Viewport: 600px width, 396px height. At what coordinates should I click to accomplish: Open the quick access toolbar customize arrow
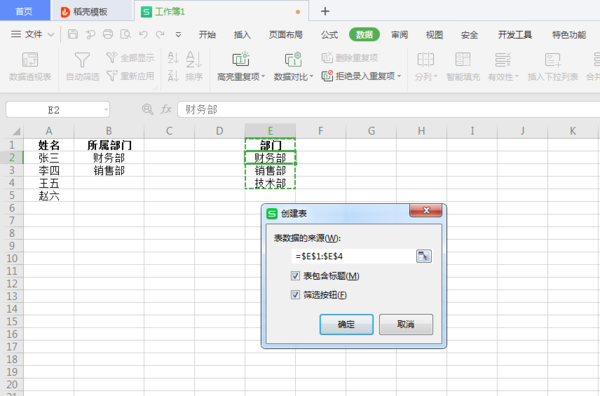coord(178,34)
